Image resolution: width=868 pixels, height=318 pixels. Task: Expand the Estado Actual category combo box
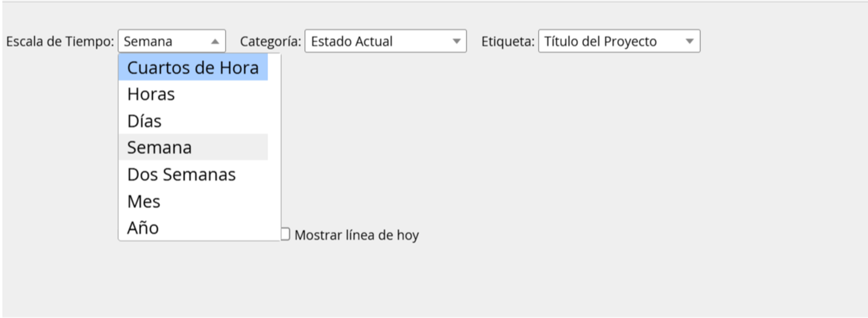pos(386,41)
